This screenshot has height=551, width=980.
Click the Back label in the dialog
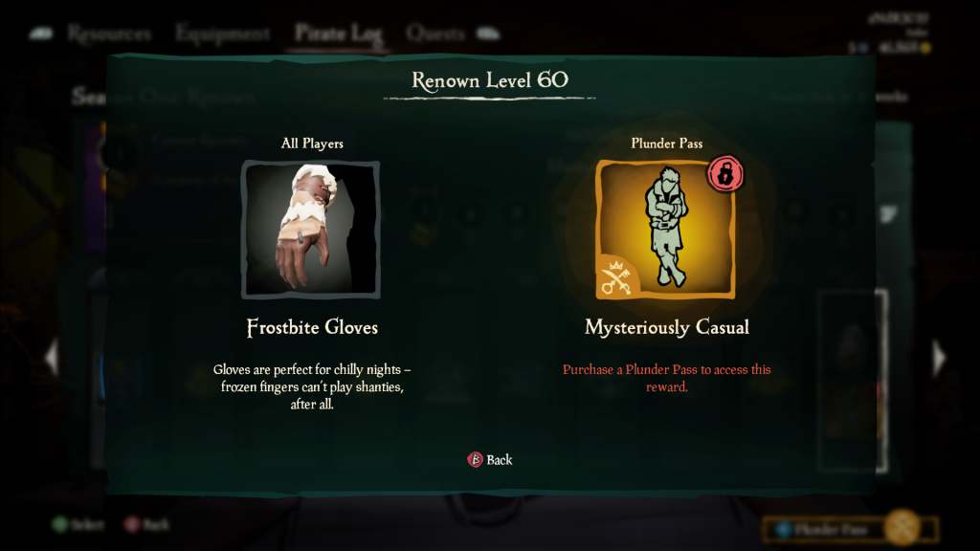(500, 460)
